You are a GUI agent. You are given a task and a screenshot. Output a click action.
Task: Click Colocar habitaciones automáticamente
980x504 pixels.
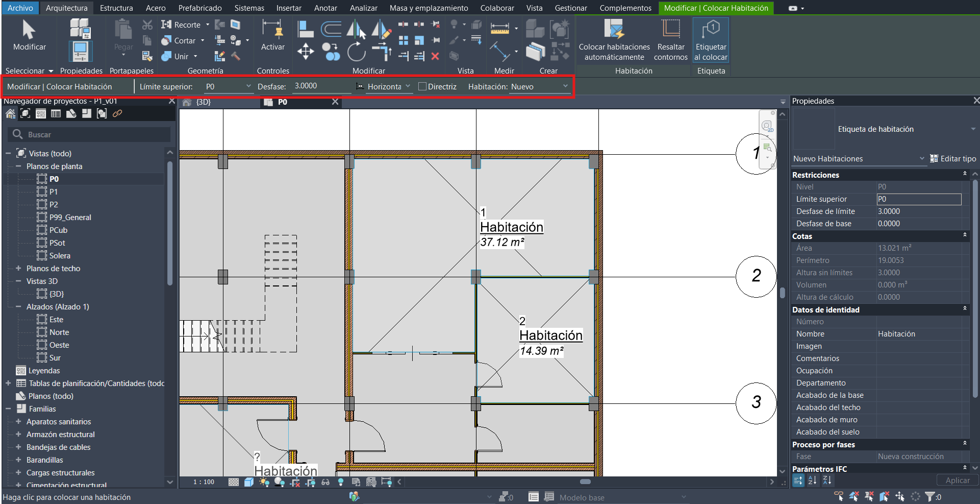tap(614, 40)
